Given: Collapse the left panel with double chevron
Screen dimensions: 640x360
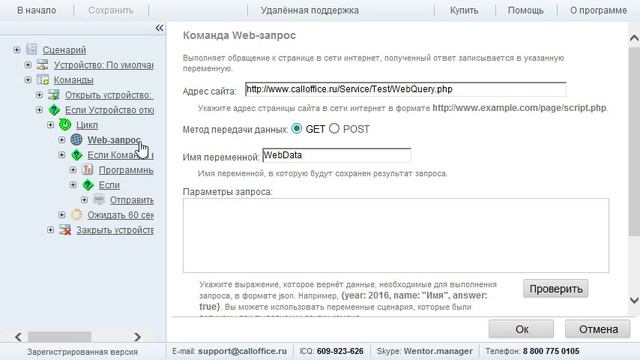Looking at the screenshot, I should tap(159, 28).
